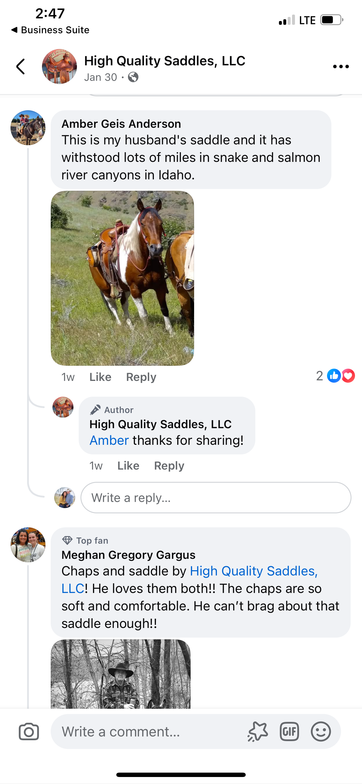Open the emoji smiley icon
This screenshot has height=784, width=362.
pyautogui.click(x=321, y=732)
